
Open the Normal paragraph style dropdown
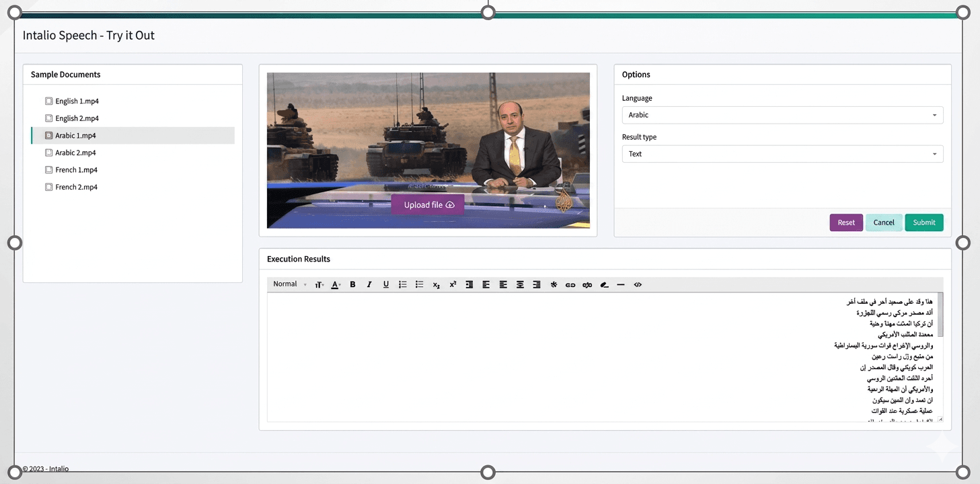[289, 284]
